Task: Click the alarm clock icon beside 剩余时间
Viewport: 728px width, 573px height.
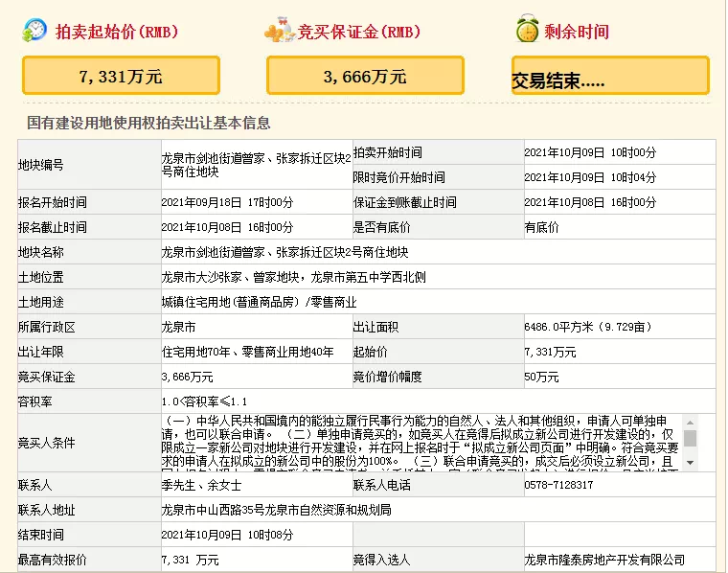Action: 527,30
